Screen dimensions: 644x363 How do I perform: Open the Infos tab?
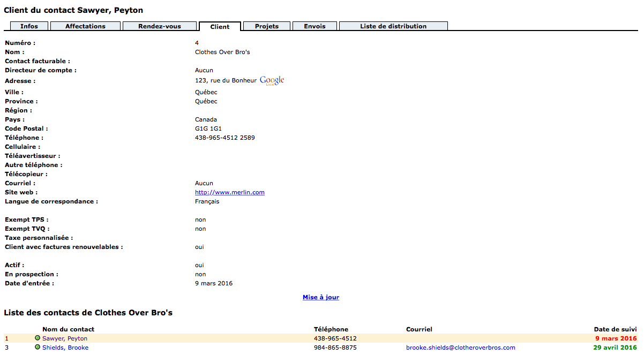pyautogui.click(x=29, y=26)
